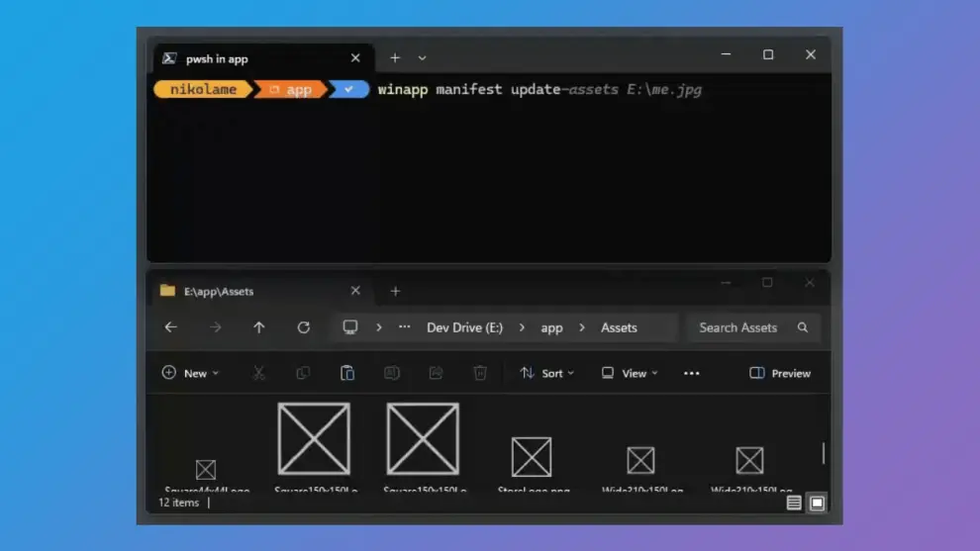980x551 pixels.
Task: Click the This PC monitor icon in address bar
Action: coord(350,327)
